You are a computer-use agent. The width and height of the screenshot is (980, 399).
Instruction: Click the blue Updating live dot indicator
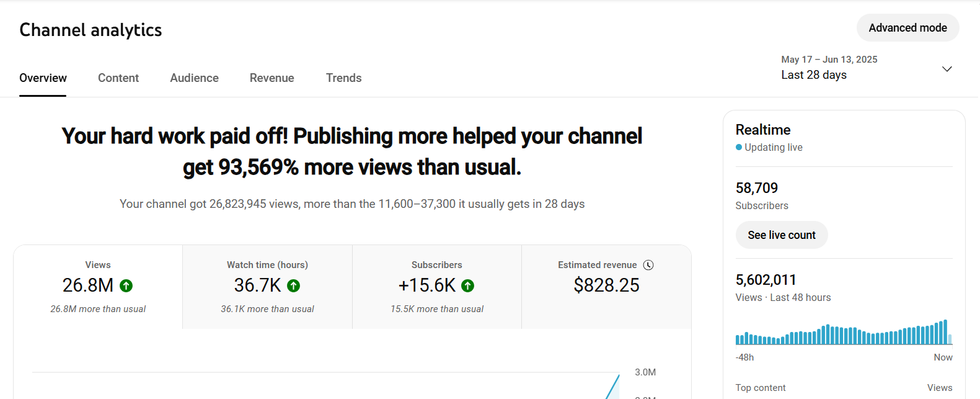[739, 147]
